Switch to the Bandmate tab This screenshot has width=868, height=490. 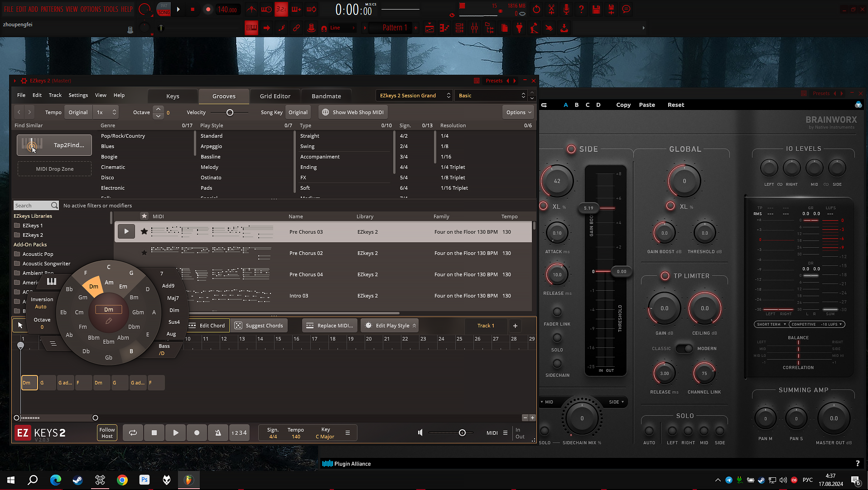click(326, 96)
